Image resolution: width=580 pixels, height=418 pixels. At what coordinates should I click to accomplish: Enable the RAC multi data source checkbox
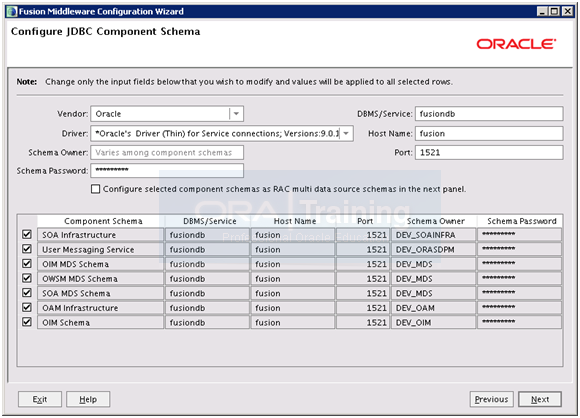(95, 189)
